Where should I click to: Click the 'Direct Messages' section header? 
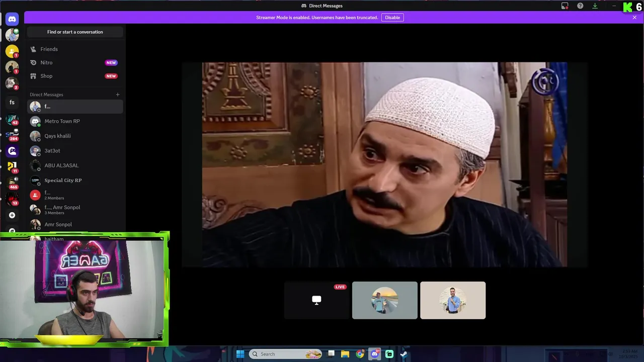click(46, 95)
